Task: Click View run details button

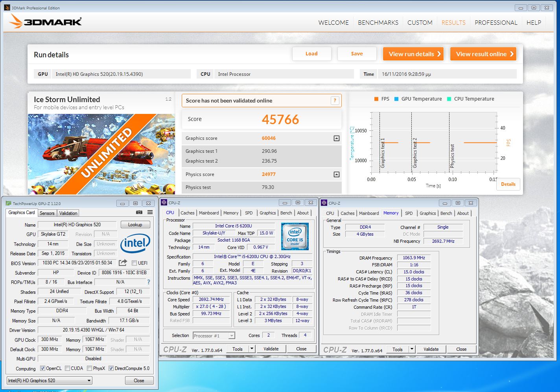Action: point(413,54)
